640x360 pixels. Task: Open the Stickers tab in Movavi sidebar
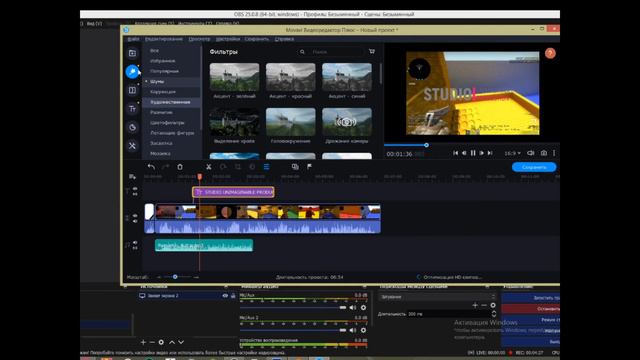click(132, 127)
